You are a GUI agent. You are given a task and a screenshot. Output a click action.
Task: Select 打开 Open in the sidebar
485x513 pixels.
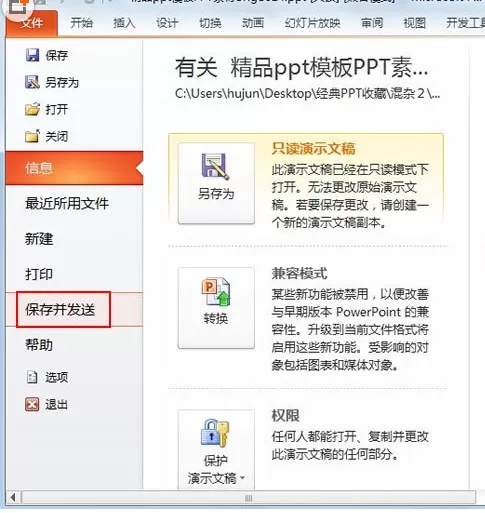[x=57, y=109]
